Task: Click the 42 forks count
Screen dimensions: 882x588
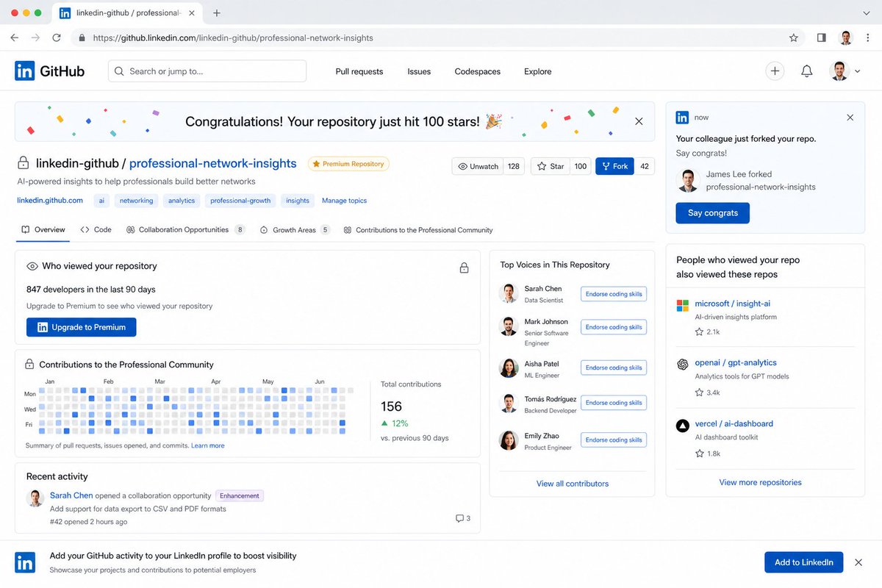Action: pos(645,166)
